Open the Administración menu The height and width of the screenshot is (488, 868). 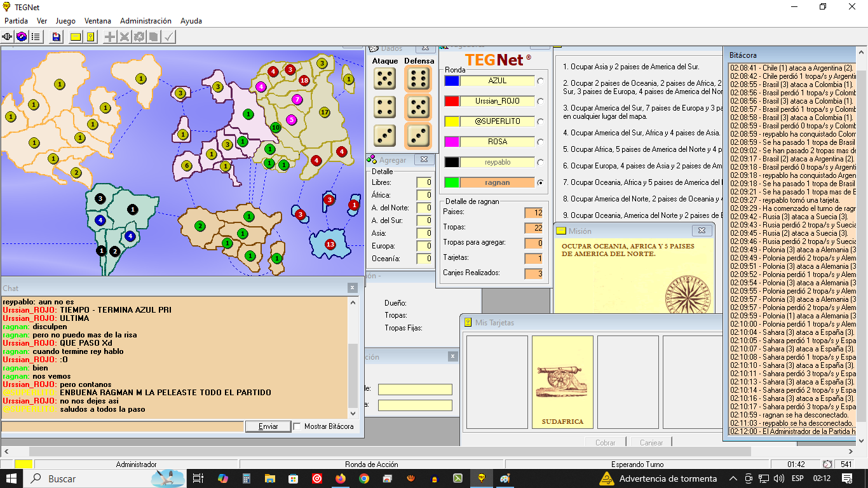point(146,20)
